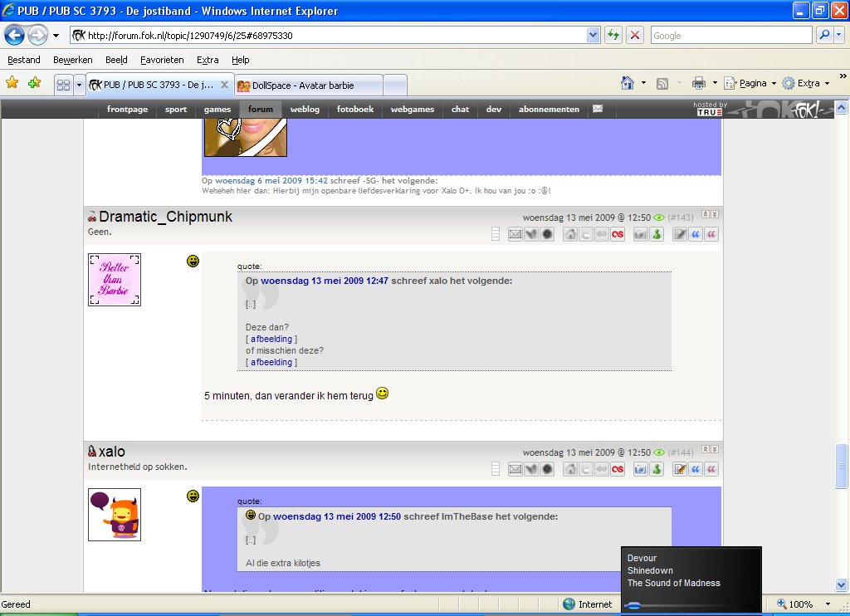This screenshot has height=616, width=850.
Task: Click the Last.fm icon in Dramatic_Chipmunk's post
Action: [x=618, y=234]
